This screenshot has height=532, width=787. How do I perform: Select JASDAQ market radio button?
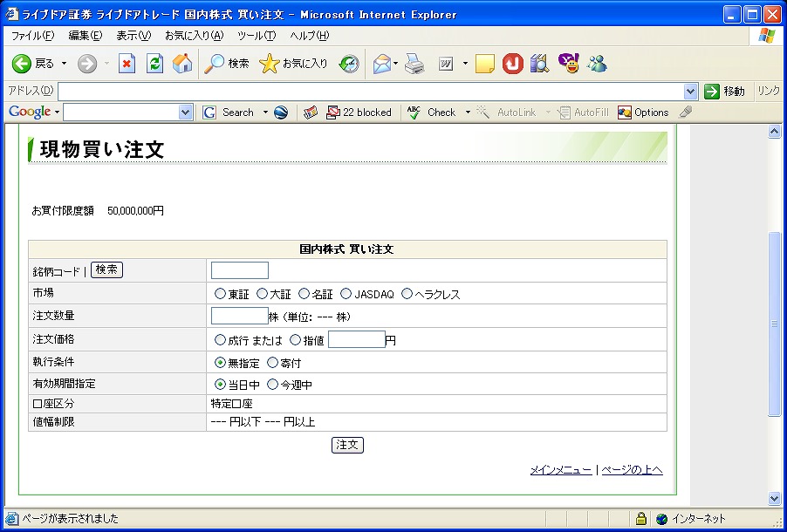coord(346,294)
